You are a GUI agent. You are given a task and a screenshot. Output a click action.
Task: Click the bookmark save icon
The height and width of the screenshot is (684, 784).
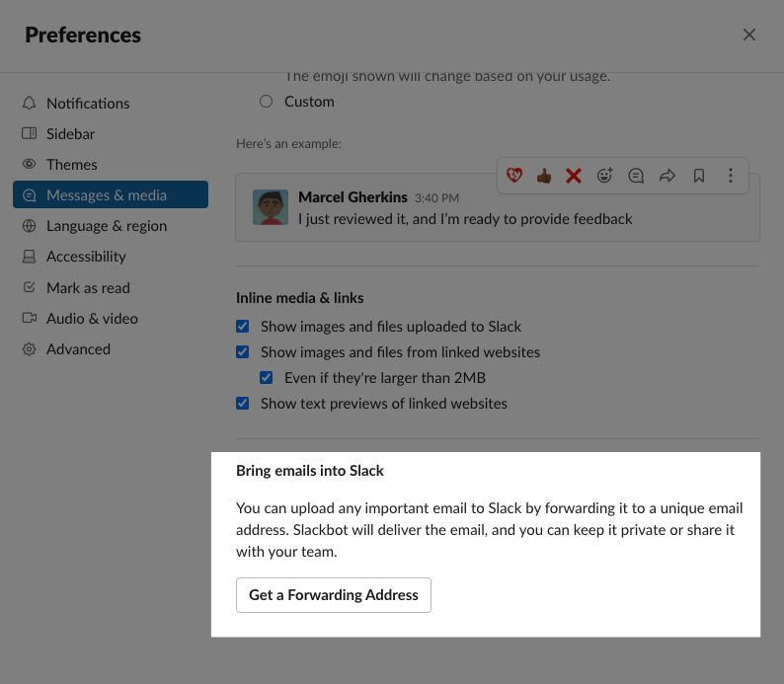(699, 176)
